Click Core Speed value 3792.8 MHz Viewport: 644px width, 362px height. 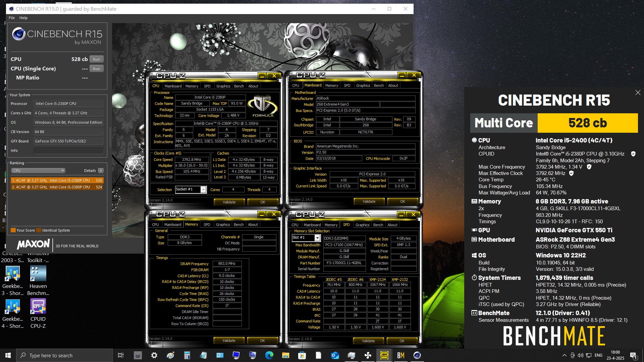pyautogui.click(x=192, y=160)
